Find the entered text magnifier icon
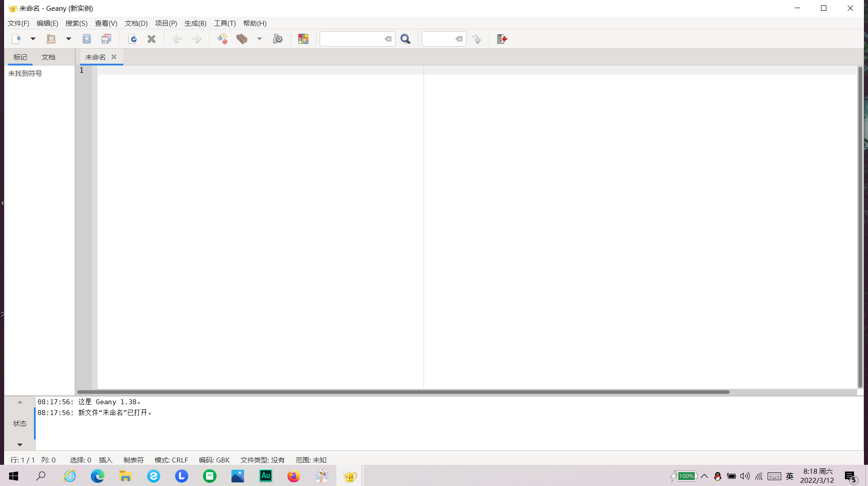868x486 pixels. (406, 39)
